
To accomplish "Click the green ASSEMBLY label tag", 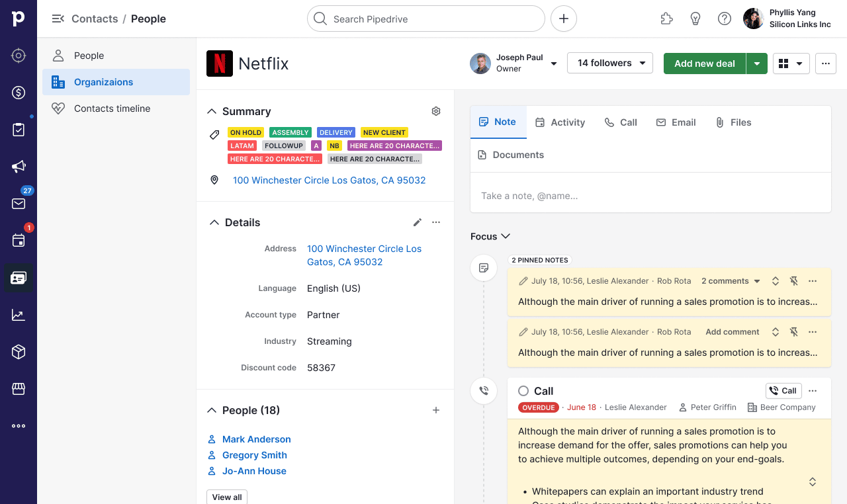I will click(x=290, y=132).
